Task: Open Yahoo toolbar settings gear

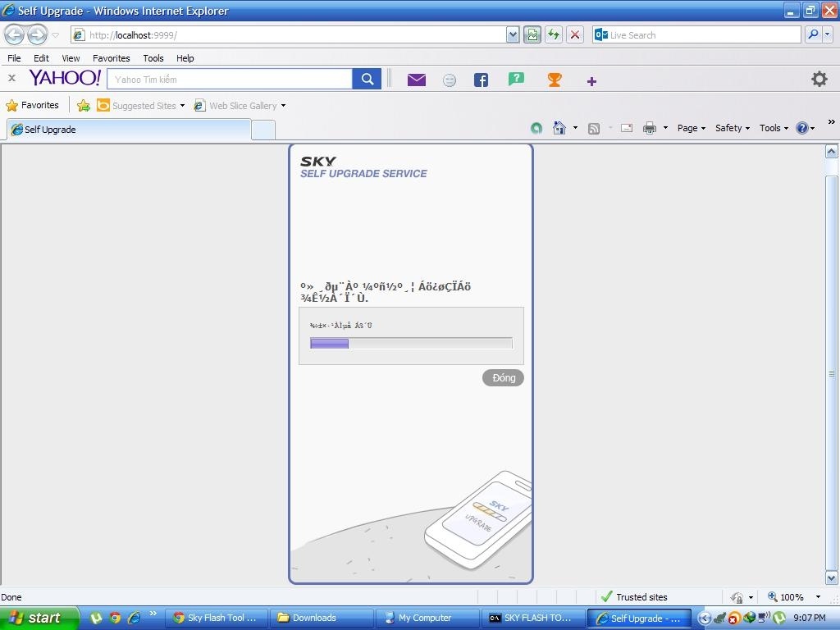Action: 819,79
